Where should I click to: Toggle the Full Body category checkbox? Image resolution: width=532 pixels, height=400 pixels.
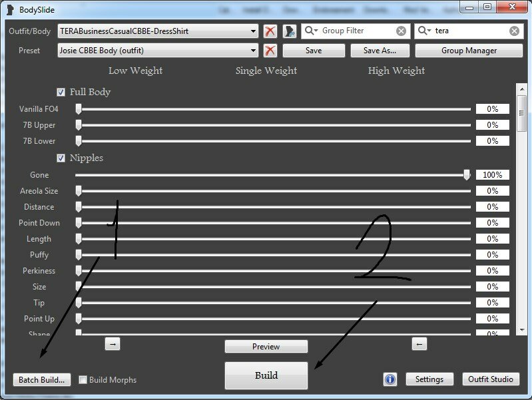(x=61, y=93)
